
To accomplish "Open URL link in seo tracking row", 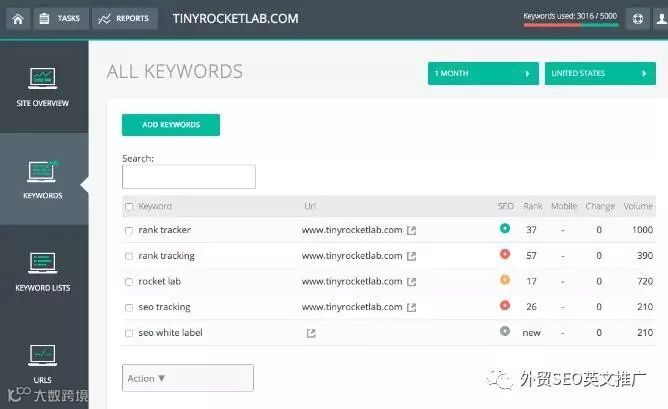I will 352,307.
